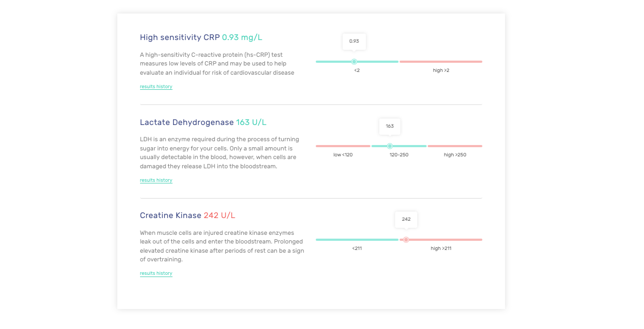The width and height of the screenshot is (644, 329).
Task: Click the '120-250' normal range label
Action: pos(399,155)
